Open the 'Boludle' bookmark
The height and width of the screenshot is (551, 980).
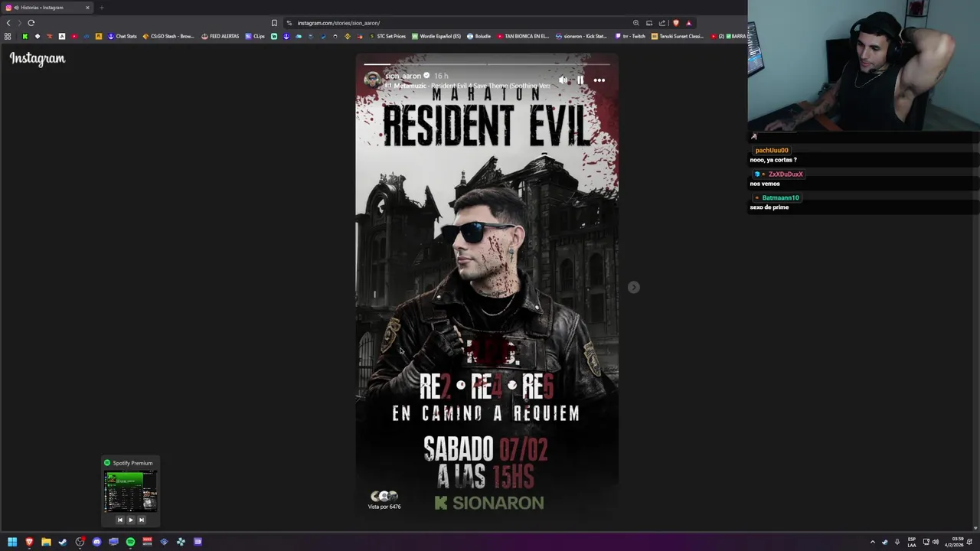click(x=479, y=36)
